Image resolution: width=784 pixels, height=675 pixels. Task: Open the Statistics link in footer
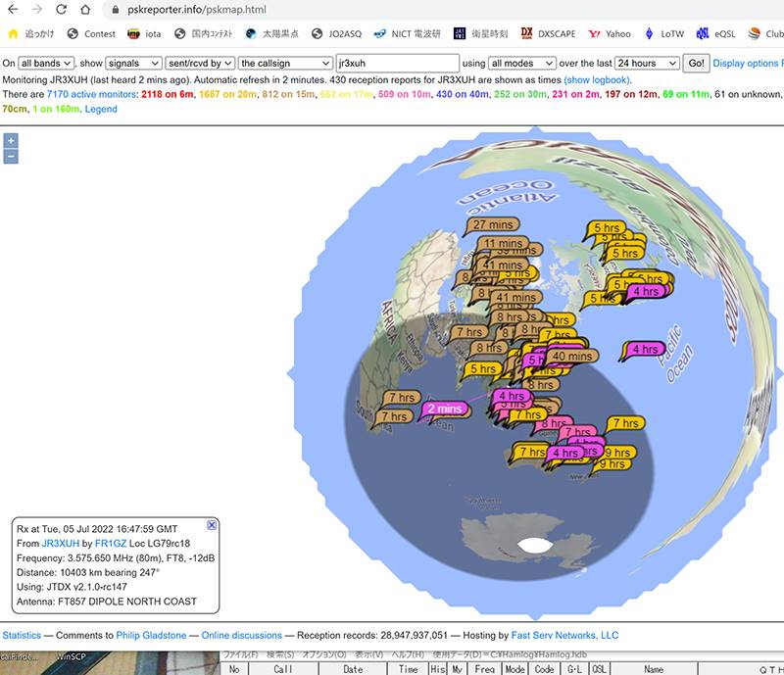pyautogui.click(x=22, y=636)
